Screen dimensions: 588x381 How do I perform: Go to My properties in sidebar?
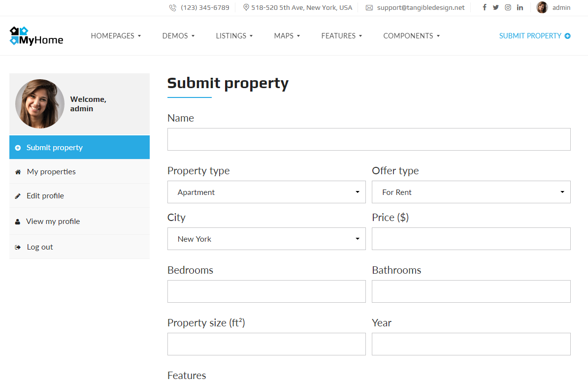[x=79, y=171]
